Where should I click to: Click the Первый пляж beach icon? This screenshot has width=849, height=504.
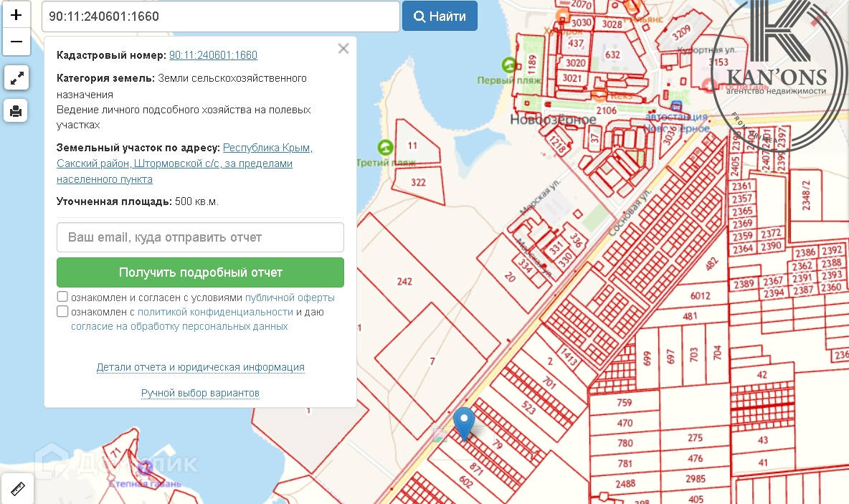click(509, 65)
